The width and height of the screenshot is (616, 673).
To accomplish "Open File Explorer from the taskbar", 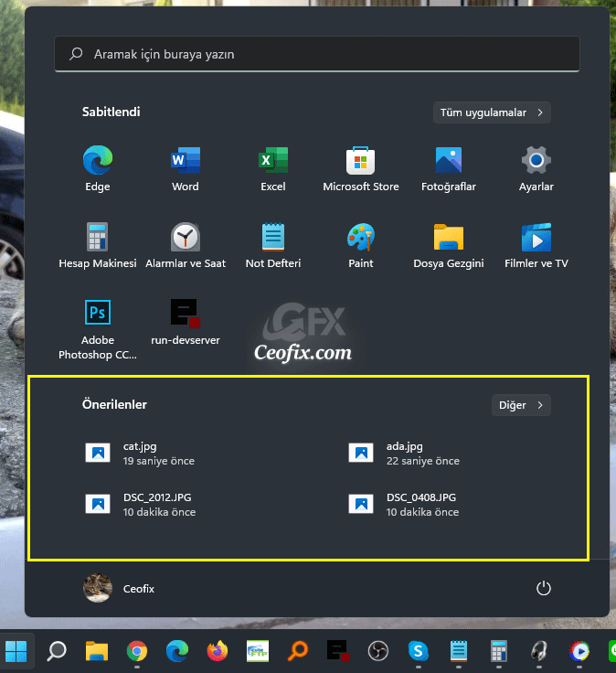I will [x=97, y=651].
